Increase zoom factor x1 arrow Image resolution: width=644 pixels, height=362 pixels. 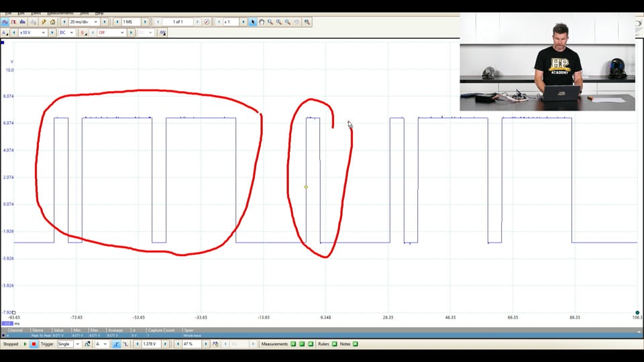[x=243, y=21]
